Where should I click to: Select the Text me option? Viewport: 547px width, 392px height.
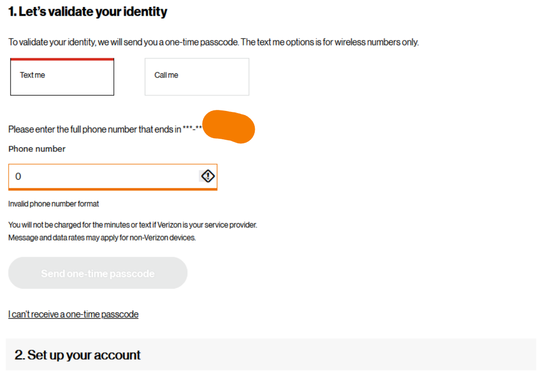pyautogui.click(x=62, y=77)
